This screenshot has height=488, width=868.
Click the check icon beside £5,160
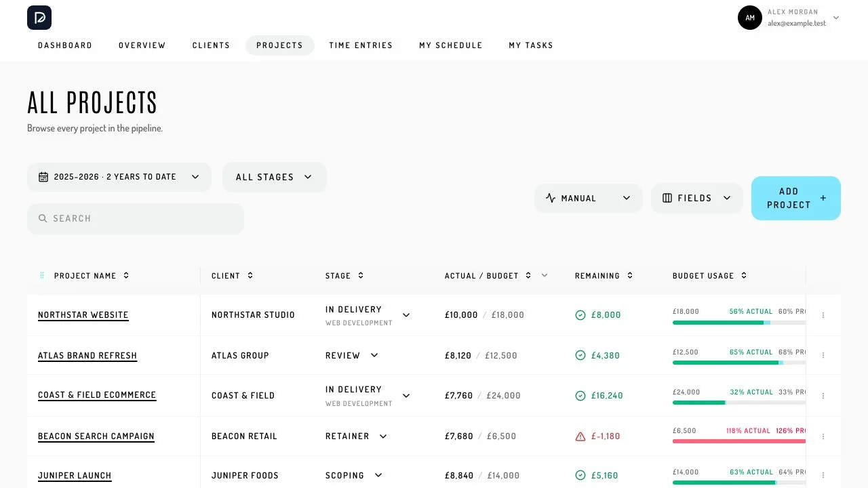coord(580,476)
